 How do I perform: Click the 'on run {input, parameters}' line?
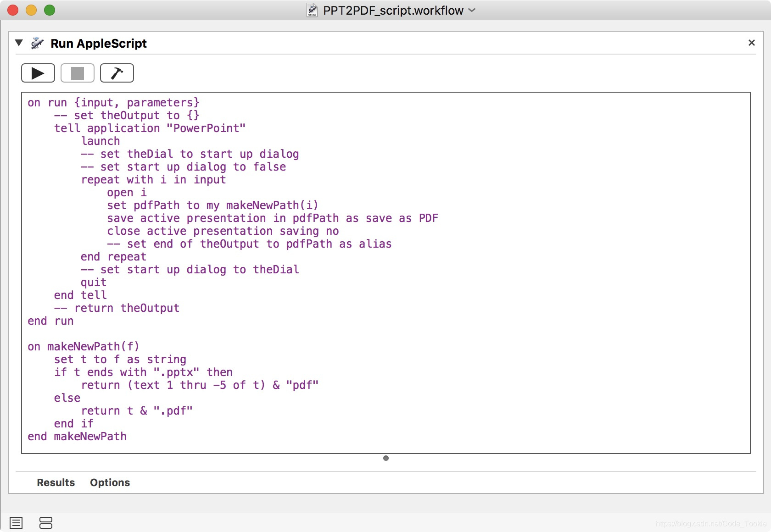(x=113, y=103)
